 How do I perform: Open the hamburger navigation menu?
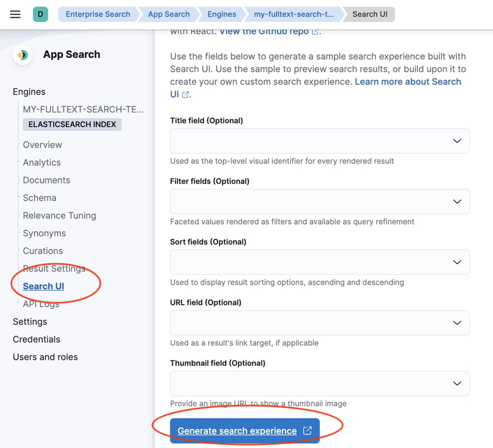(x=15, y=14)
